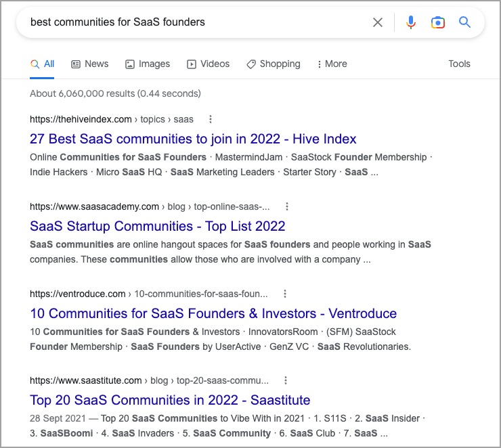Start voice search with the microphone icon
Viewport: 501px width, 448px height.
click(411, 22)
